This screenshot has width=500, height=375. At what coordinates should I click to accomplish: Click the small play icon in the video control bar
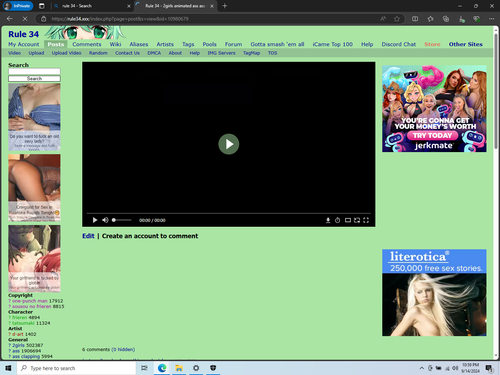tap(95, 220)
